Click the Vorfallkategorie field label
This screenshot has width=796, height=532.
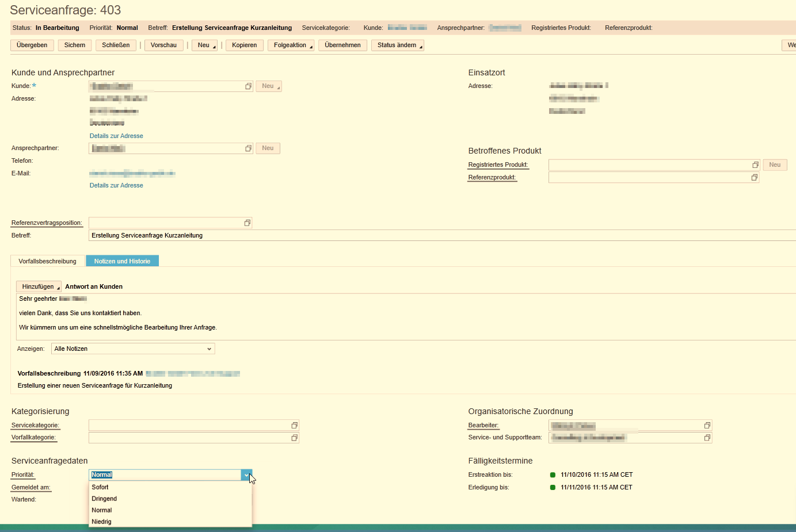(33, 438)
